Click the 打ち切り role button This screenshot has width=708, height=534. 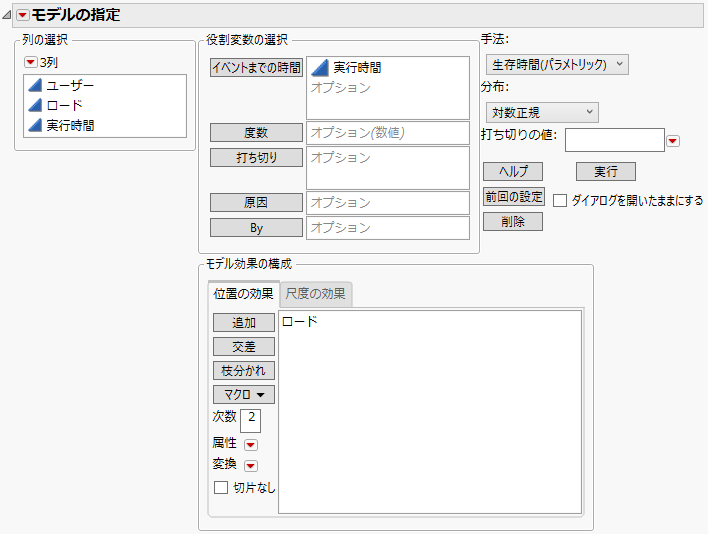pyautogui.click(x=256, y=158)
